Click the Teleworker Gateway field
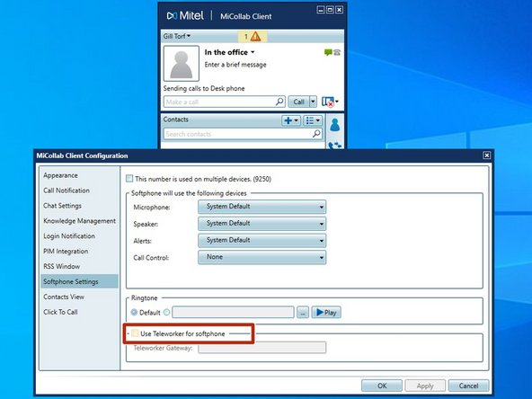This screenshot has width=532, height=399. (262, 348)
